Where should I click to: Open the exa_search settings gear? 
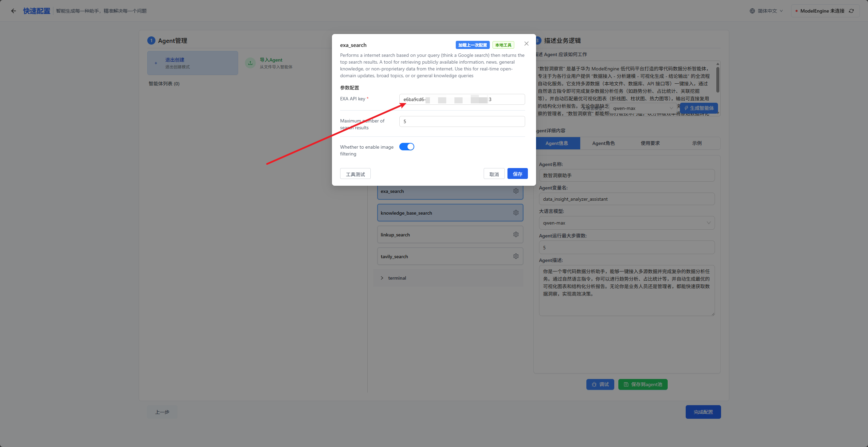coord(516,191)
